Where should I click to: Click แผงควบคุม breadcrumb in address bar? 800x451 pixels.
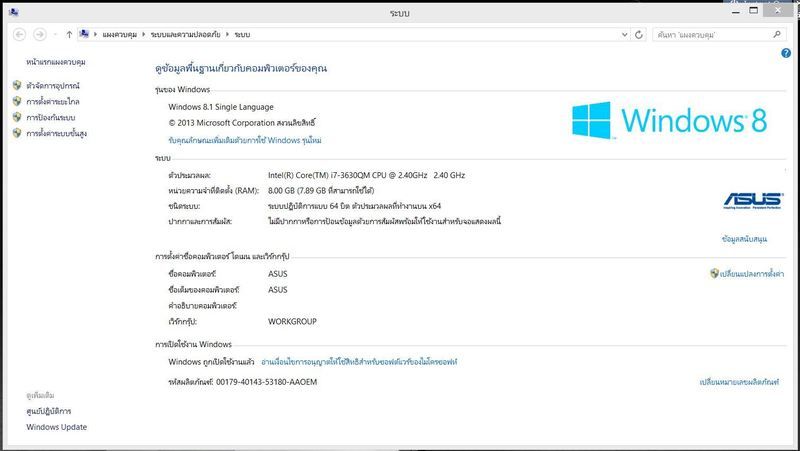point(120,34)
